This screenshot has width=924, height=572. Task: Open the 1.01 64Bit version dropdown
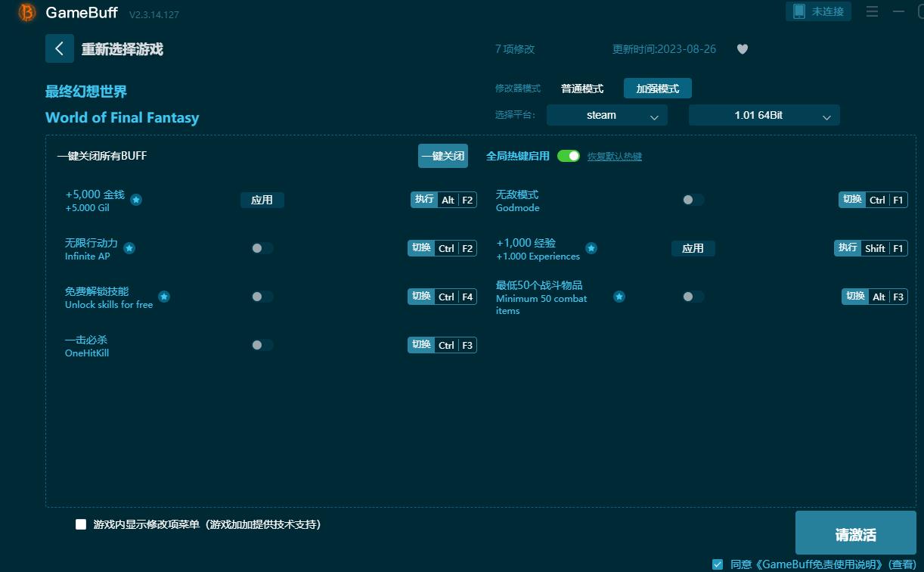coord(764,115)
